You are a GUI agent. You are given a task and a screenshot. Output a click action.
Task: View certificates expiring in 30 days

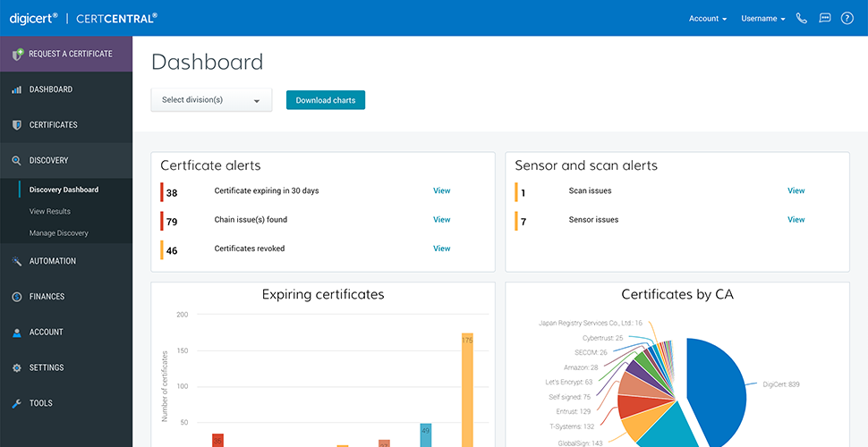[441, 190]
